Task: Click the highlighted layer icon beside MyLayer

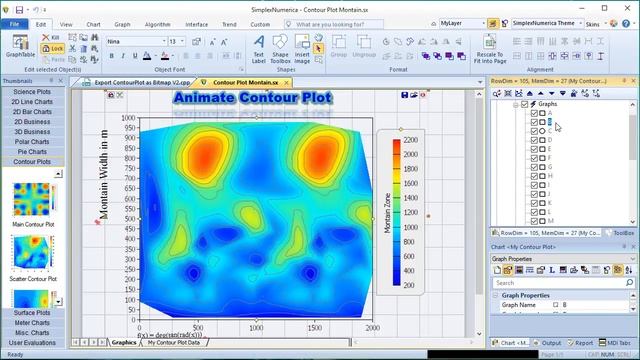Action: pyautogui.click(x=493, y=24)
